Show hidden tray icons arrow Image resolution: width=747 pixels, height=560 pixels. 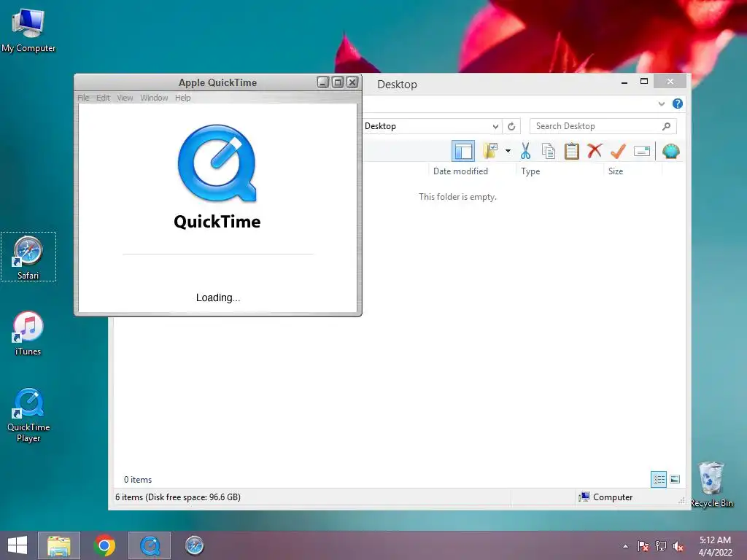pos(625,546)
